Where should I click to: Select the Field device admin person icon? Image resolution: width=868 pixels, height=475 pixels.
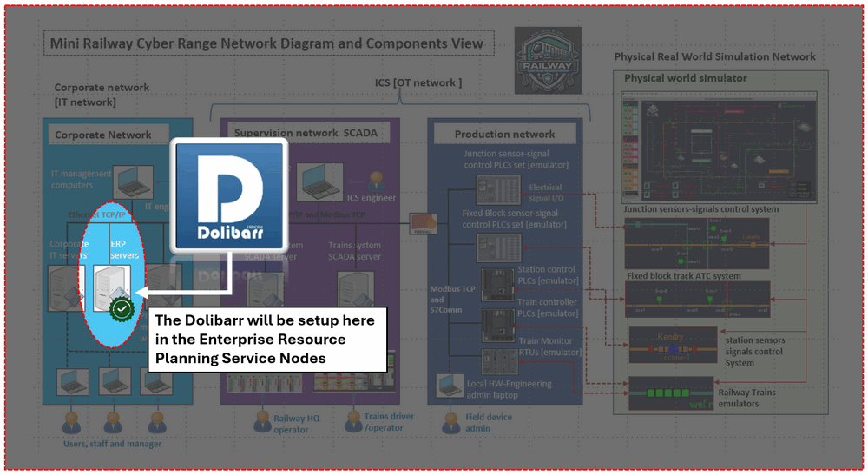[x=451, y=423]
